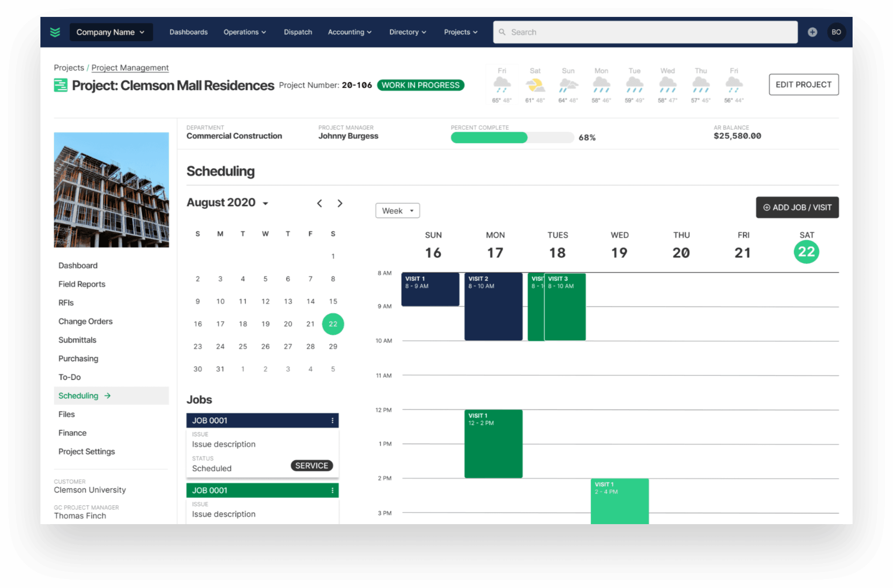
Task: Click the green stacked-layers app logo
Action: (55, 32)
